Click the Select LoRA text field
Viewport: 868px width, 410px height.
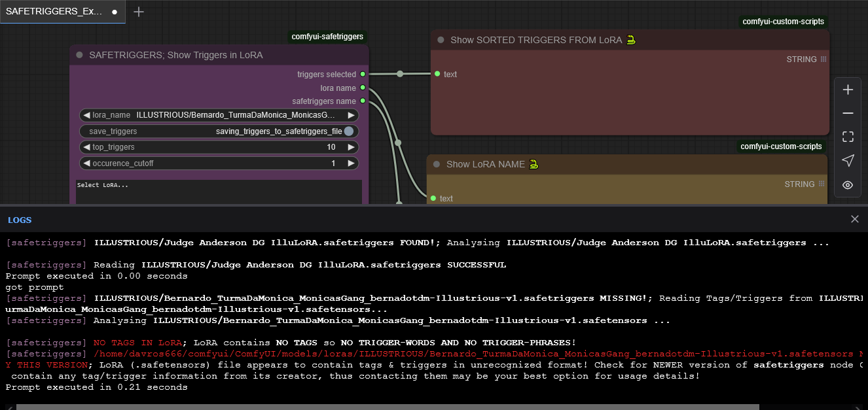click(x=219, y=191)
